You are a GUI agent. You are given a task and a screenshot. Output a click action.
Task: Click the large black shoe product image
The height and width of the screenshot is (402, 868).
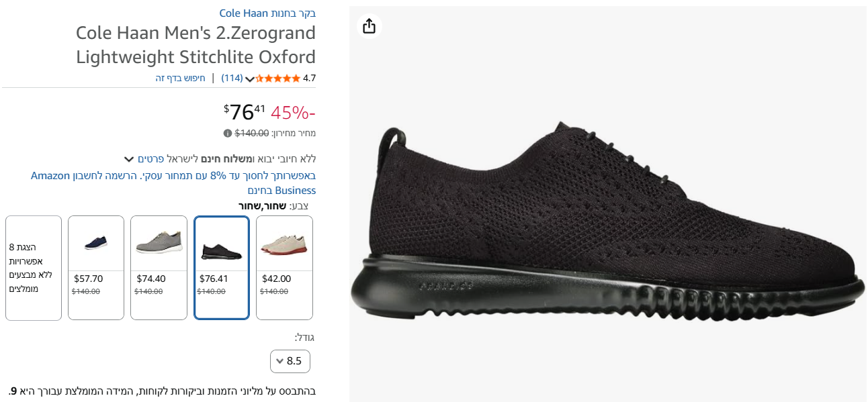click(607, 221)
